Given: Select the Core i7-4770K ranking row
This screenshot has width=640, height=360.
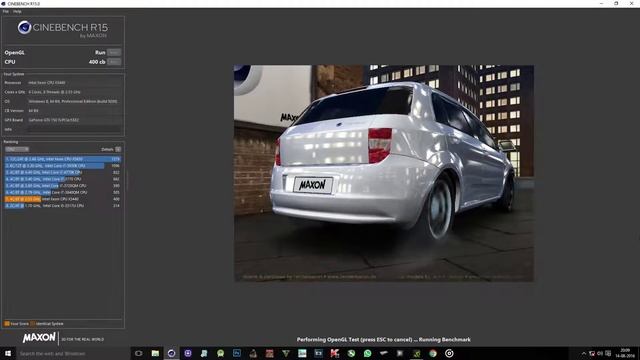Looking at the screenshot, I should pos(62,172).
